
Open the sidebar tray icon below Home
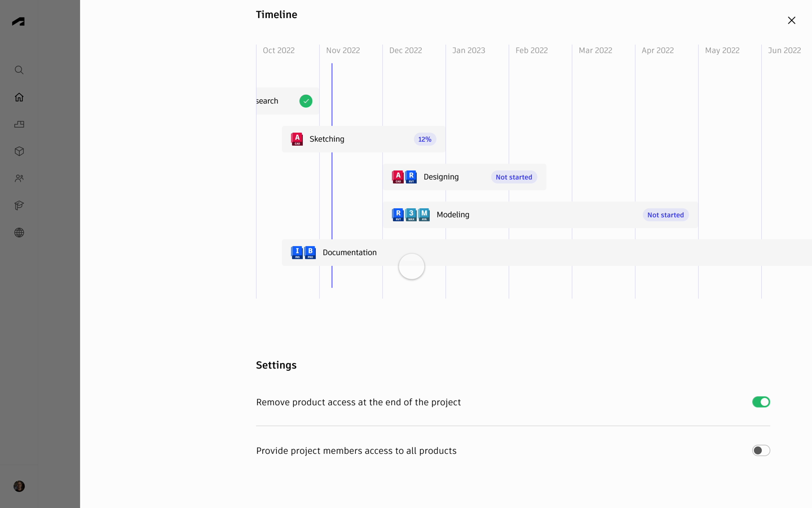point(19,124)
